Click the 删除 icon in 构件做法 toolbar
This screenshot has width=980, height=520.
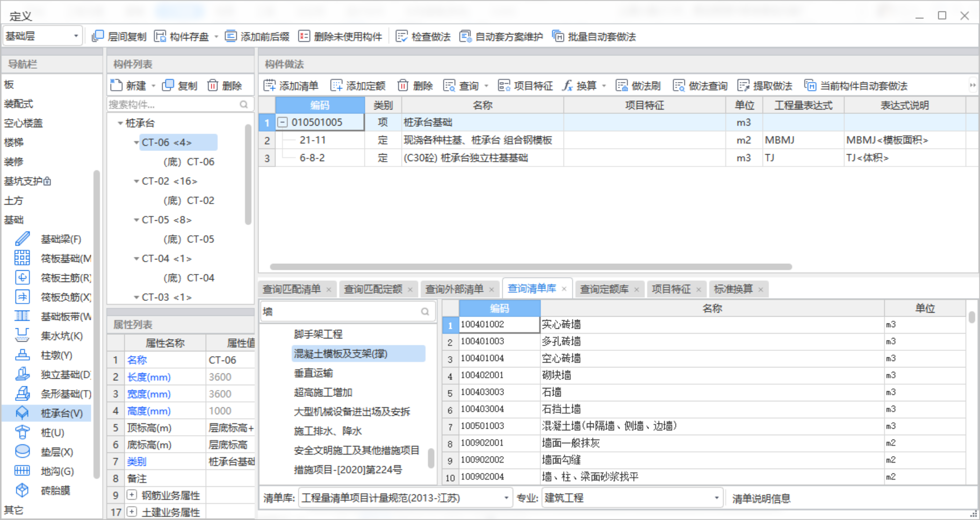click(403, 85)
